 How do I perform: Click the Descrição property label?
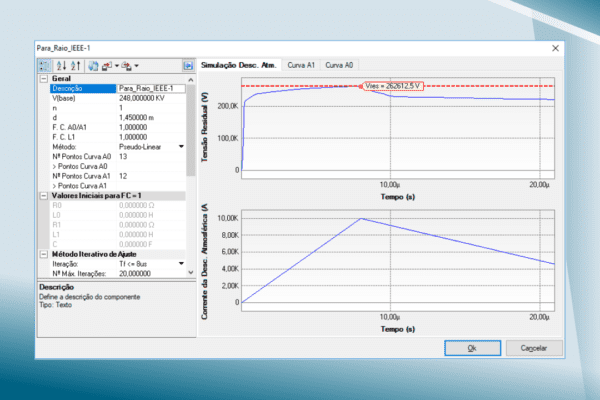[x=83, y=88]
